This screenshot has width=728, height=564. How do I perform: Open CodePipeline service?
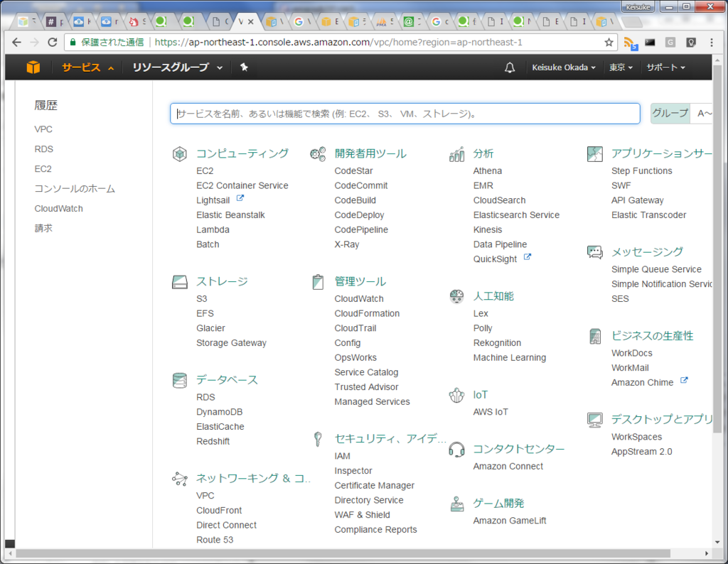[x=361, y=229]
